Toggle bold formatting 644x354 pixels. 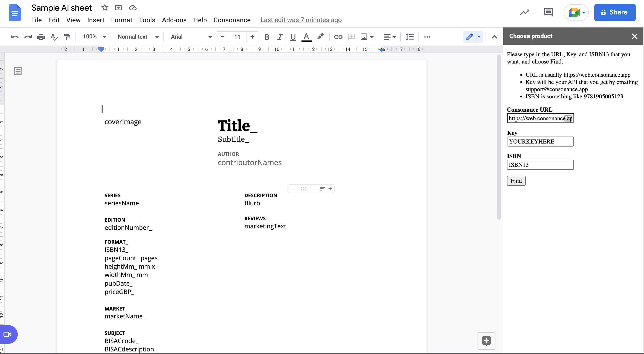(267, 37)
